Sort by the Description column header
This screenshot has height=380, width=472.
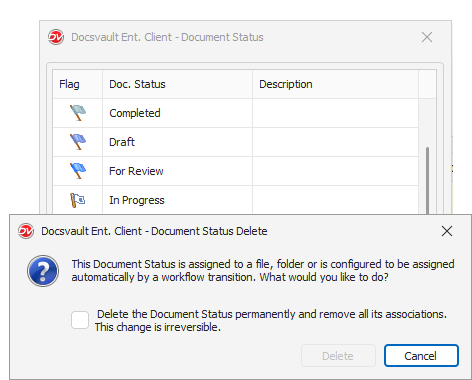pyautogui.click(x=335, y=84)
